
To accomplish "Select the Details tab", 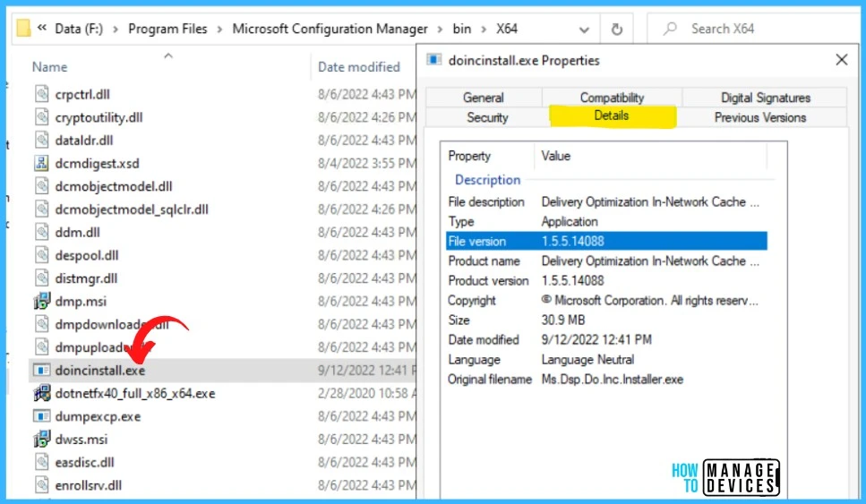I will point(612,115).
